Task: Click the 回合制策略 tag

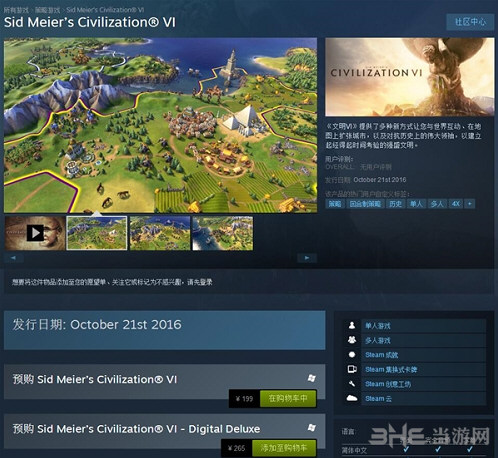Action: click(x=365, y=204)
